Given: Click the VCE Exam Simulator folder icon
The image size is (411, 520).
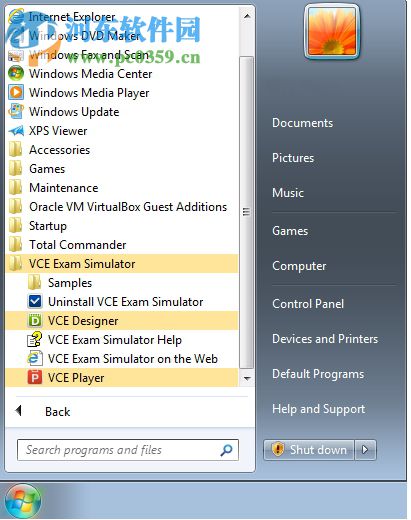Looking at the screenshot, I should point(15,263).
